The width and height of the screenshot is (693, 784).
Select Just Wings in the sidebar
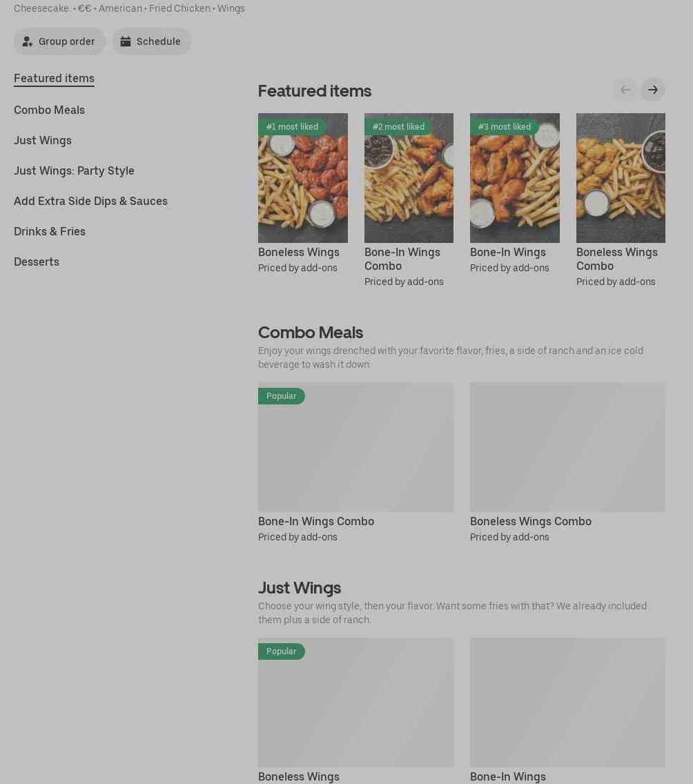click(x=43, y=141)
